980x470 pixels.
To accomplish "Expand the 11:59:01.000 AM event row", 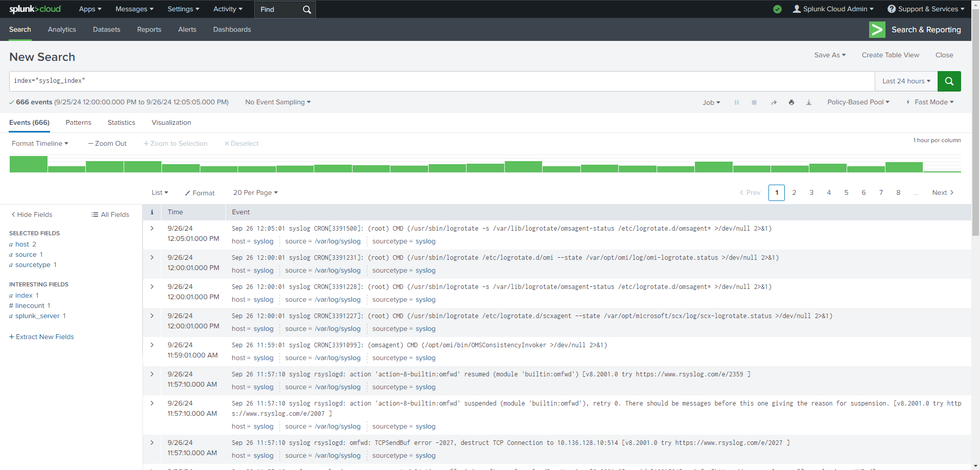I will pyautogui.click(x=152, y=345).
